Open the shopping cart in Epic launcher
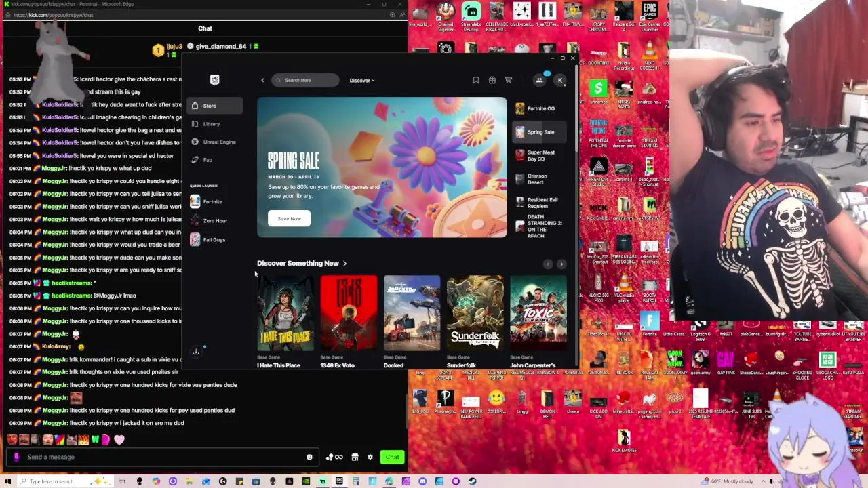Image resolution: width=868 pixels, height=488 pixels. pos(508,80)
